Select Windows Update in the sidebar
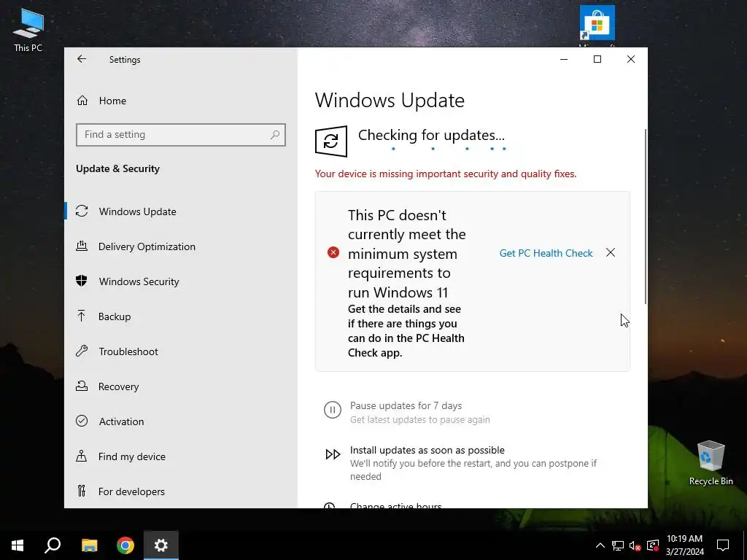The image size is (747, 560). (137, 211)
